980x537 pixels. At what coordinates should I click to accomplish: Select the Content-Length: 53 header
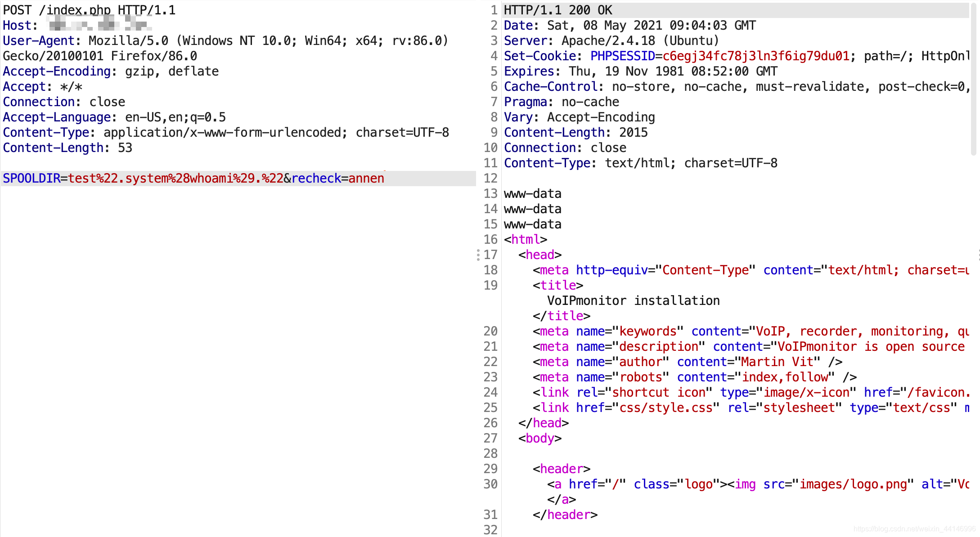pyautogui.click(x=67, y=148)
